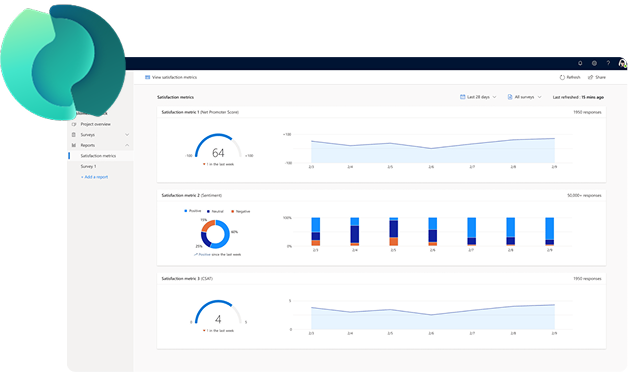Collapse the Reports section chevron
The width and height of the screenshot is (640, 385).
[127, 145]
